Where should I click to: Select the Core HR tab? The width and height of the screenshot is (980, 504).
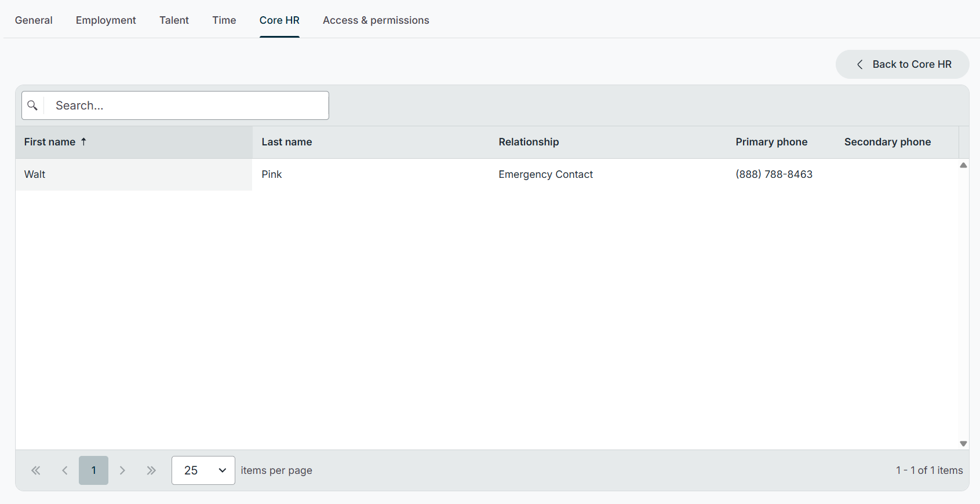[279, 20]
